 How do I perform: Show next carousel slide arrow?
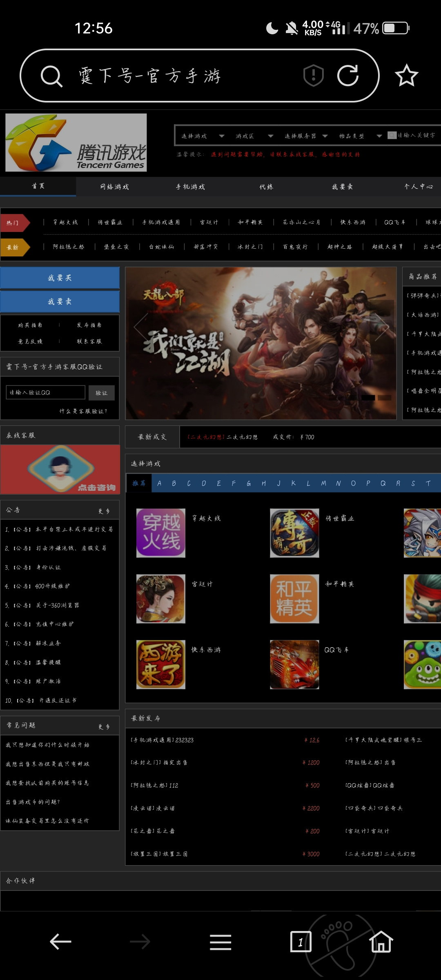coord(382,327)
